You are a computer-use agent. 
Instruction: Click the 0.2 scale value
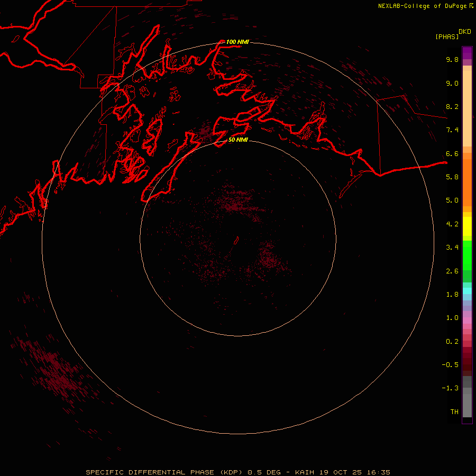coord(452,342)
